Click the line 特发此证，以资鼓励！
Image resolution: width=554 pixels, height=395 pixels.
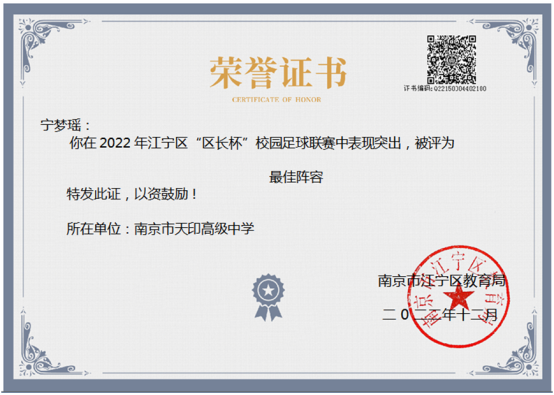point(132,194)
